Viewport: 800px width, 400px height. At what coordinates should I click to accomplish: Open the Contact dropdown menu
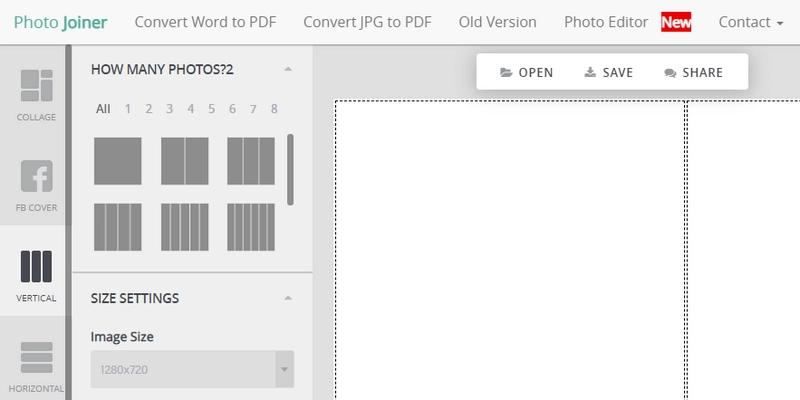(x=751, y=22)
